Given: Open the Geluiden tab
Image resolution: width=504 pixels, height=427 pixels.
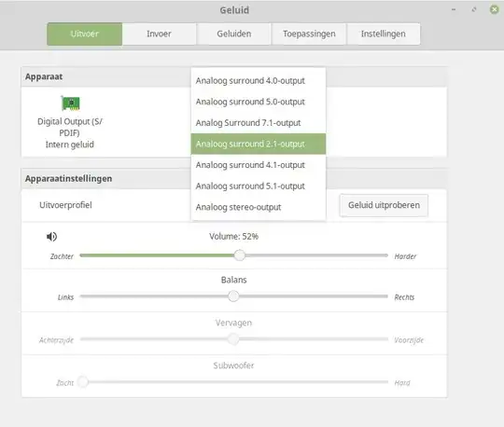Looking at the screenshot, I should point(233,34).
